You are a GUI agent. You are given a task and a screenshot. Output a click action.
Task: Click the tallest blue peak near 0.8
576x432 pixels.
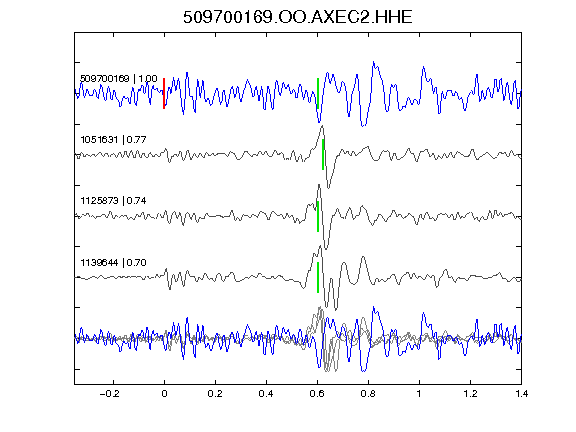coord(374,63)
